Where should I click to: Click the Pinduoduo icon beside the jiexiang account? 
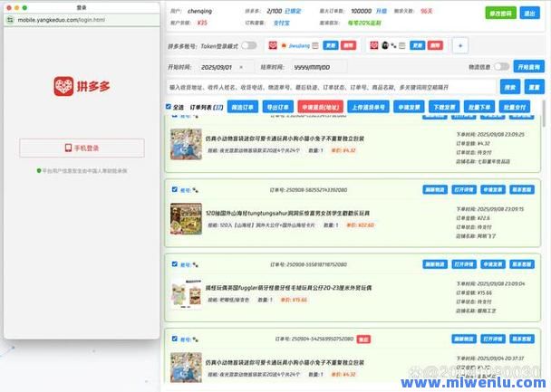tap(273, 45)
